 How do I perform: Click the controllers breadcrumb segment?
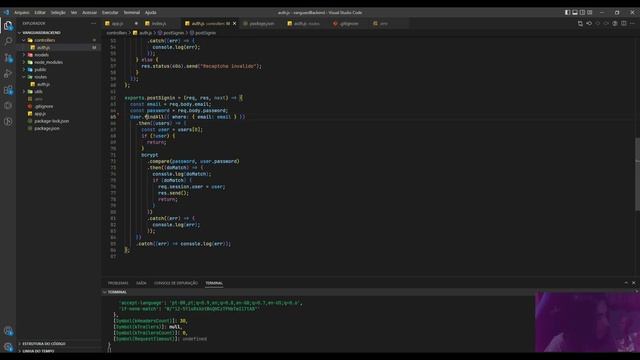coord(116,33)
